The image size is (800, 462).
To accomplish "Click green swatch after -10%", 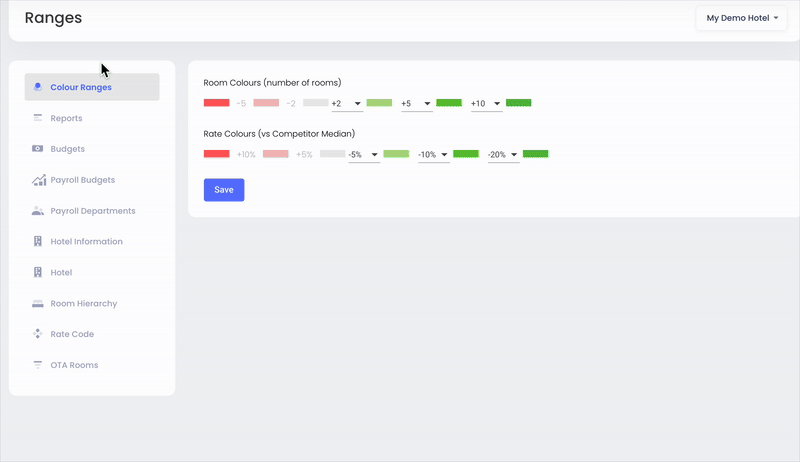I will (x=466, y=153).
